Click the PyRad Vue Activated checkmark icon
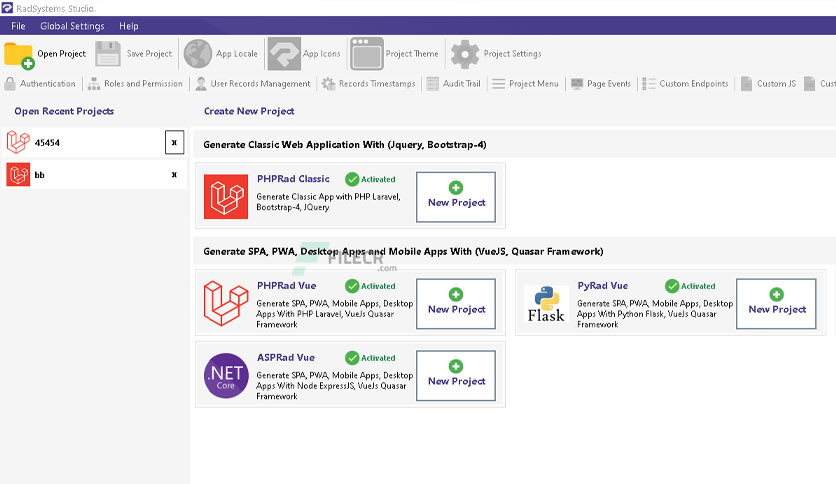 coord(672,286)
